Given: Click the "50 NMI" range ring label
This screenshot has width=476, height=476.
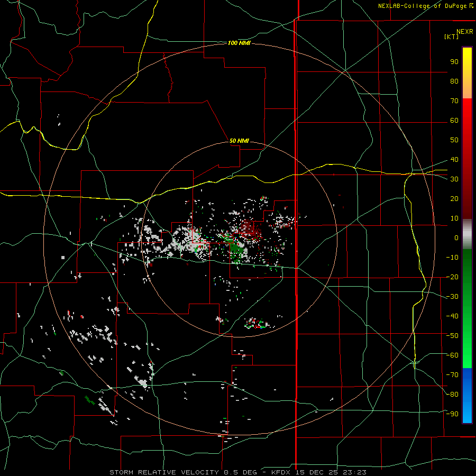Looking at the screenshot, I should (239, 141).
